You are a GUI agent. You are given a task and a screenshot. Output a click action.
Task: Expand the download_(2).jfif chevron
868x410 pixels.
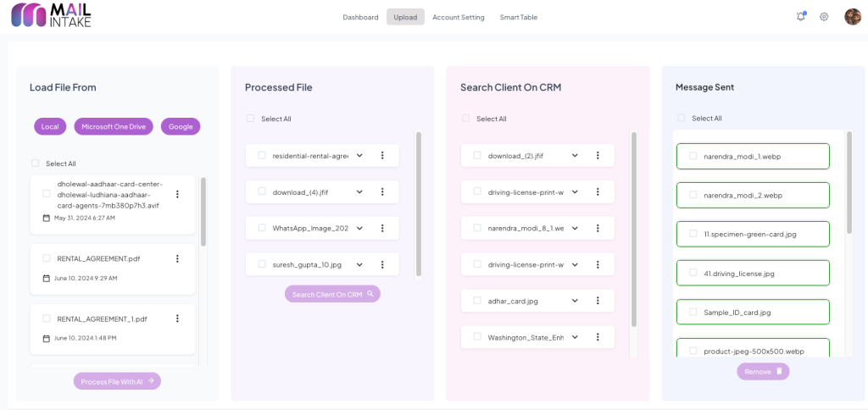(575, 156)
